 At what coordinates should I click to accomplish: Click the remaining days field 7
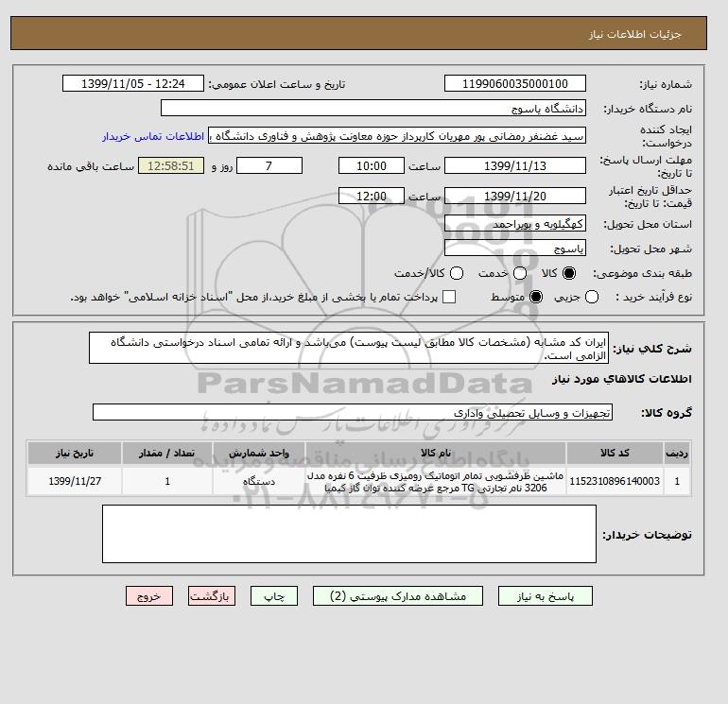point(269,165)
